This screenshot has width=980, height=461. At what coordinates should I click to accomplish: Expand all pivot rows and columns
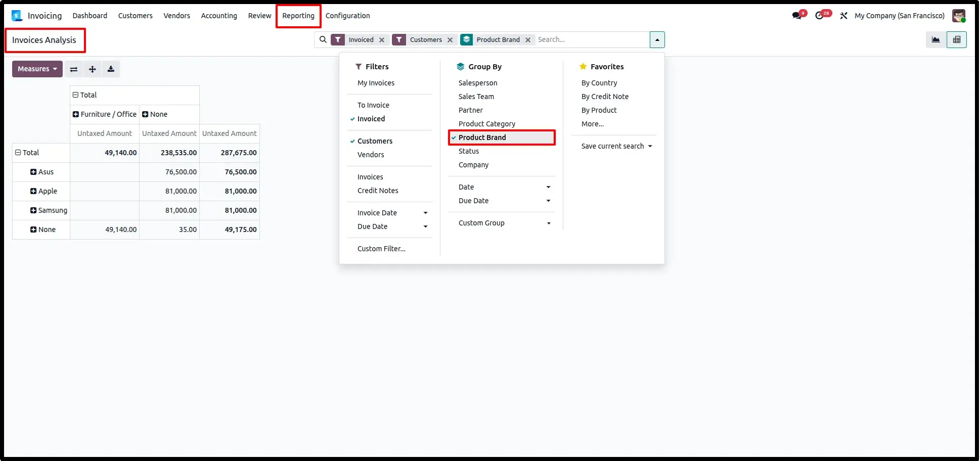click(92, 69)
